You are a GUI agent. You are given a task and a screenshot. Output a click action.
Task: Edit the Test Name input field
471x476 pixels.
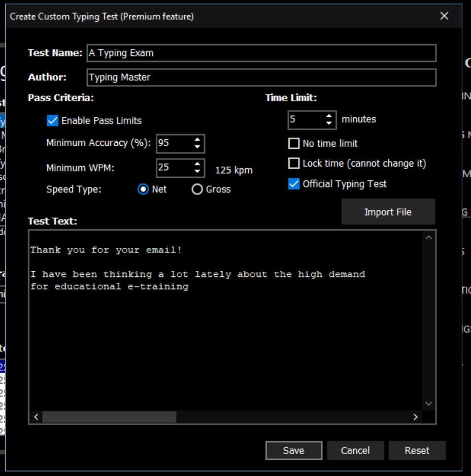click(261, 53)
